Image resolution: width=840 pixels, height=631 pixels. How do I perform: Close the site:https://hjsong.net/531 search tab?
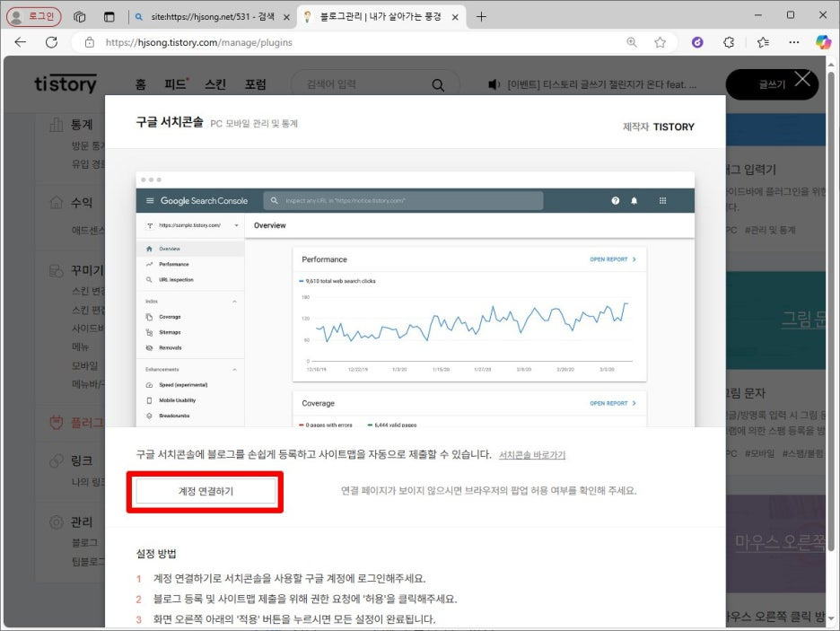point(286,17)
